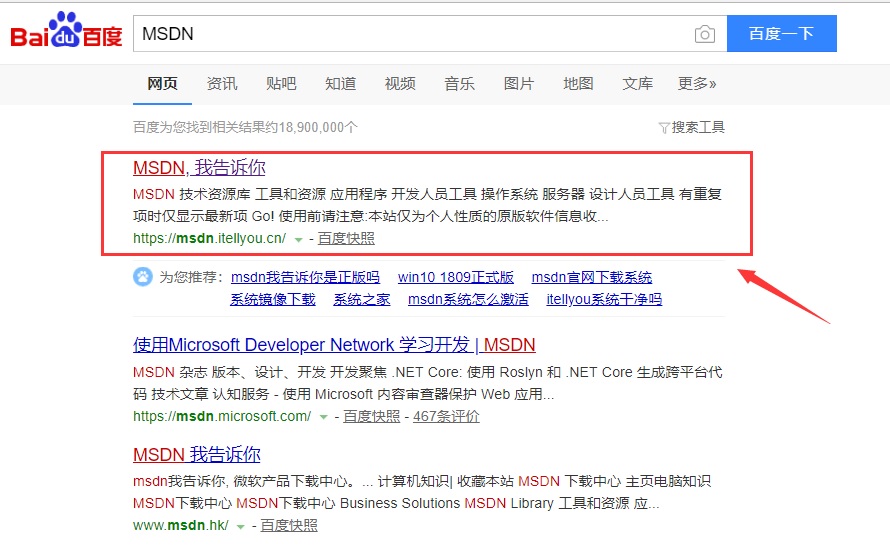890x547 pixels.
Task: Click the 为您推荐 label
Action: tap(191, 277)
